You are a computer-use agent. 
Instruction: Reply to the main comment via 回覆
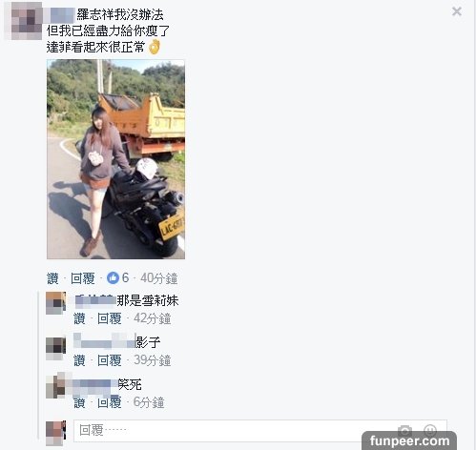pyautogui.click(x=83, y=278)
